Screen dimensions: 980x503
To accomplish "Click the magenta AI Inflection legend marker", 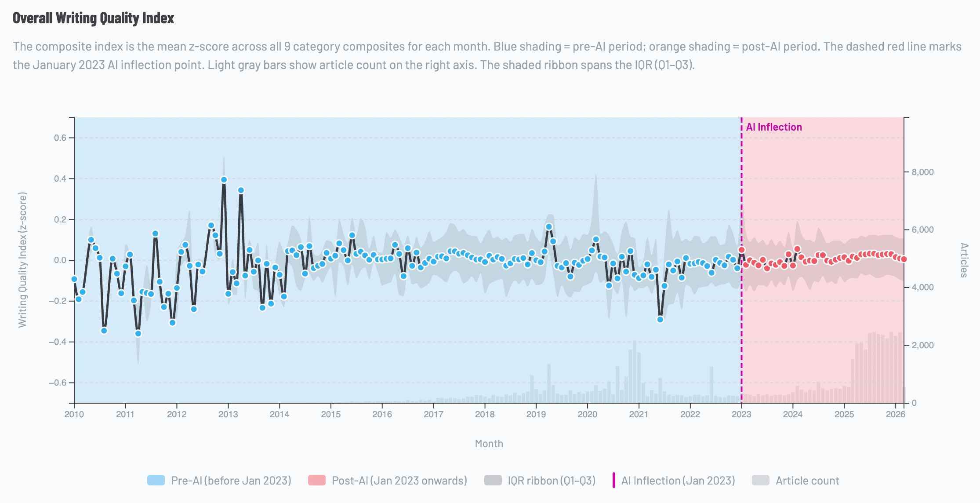I will click(x=614, y=480).
